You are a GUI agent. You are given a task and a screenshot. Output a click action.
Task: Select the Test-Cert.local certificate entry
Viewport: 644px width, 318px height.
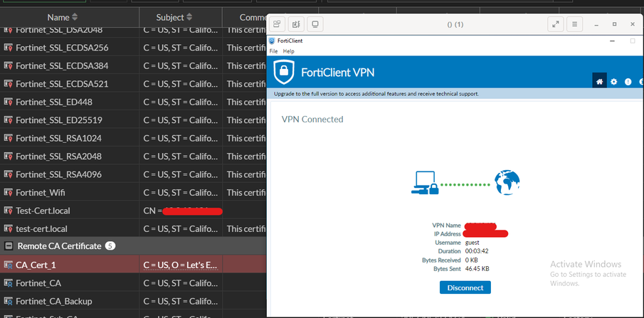click(43, 211)
